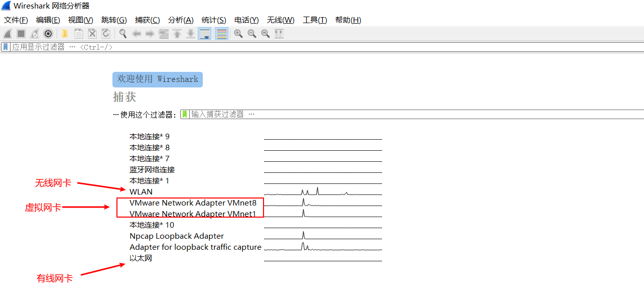Select Adapter for loopback traffic capture
The image size is (644, 299).
click(195, 247)
